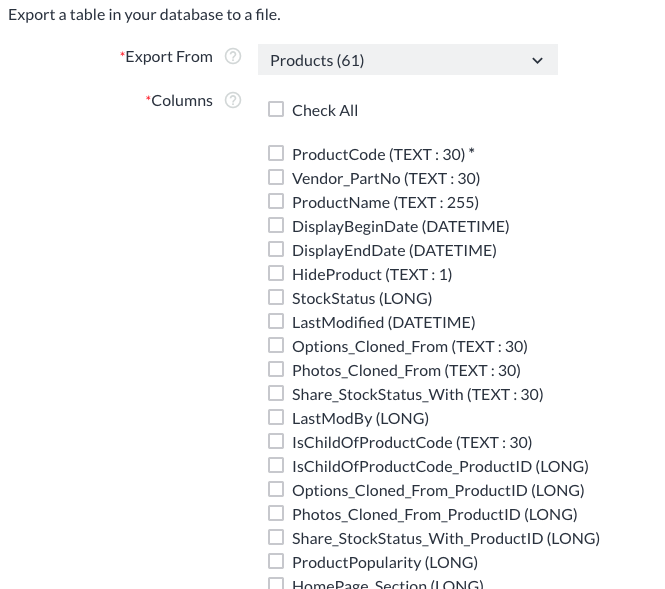The height and width of the screenshot is (589, 665).
Task: Check the Photos_Cloned_From (TEXT : 30) checkbox
Action: (x=276, y=369)
